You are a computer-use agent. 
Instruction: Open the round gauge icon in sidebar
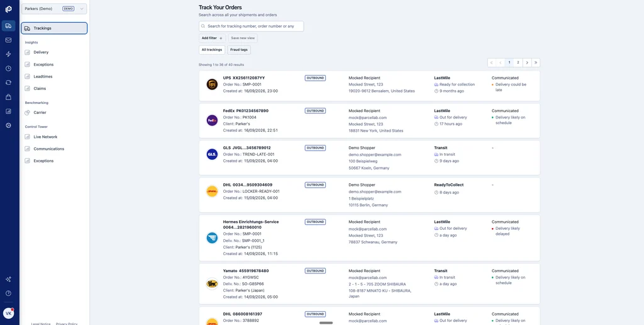(8, 125)
